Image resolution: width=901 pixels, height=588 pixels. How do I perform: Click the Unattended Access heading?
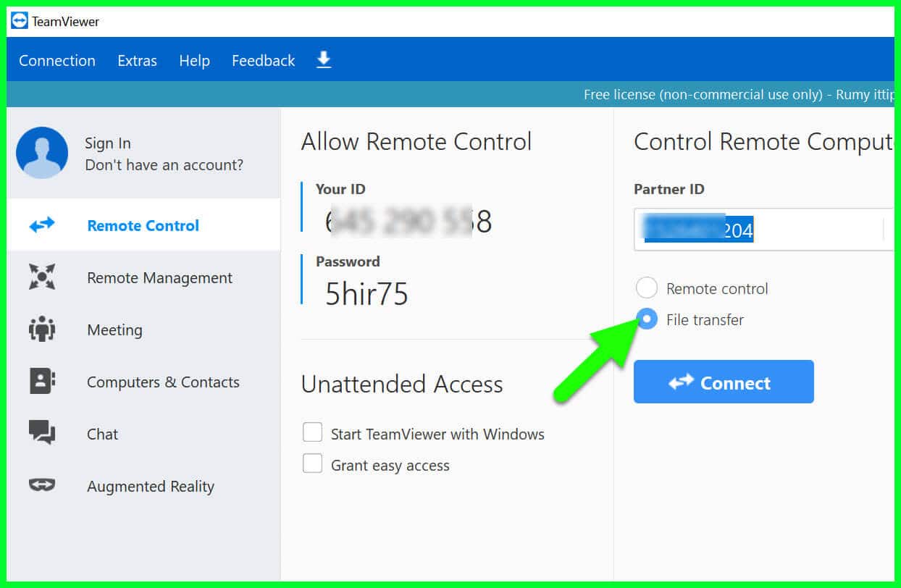point(402,384)
